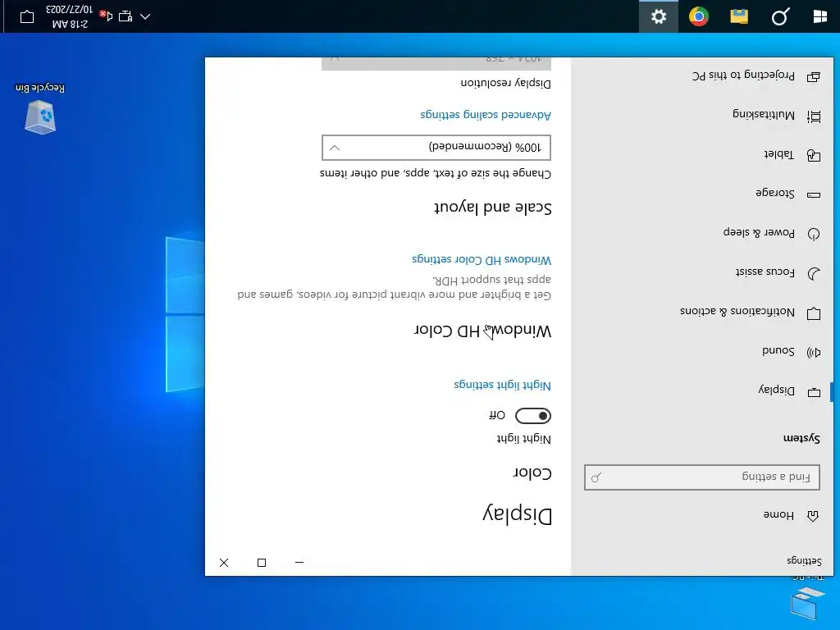Image resolution: width=840 pixels, height=630 pixels.
Task: Select the This PC desktop icon
Action: coord(807,598)
